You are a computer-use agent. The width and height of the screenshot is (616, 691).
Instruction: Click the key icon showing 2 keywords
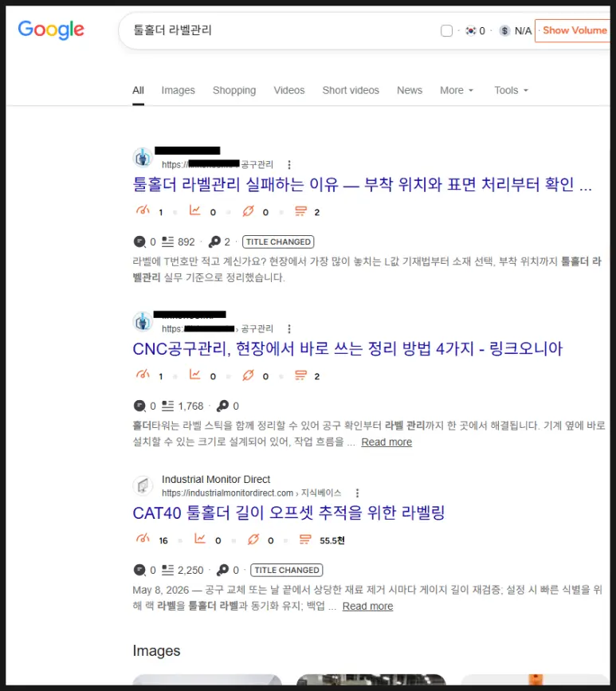pos(214,242)
